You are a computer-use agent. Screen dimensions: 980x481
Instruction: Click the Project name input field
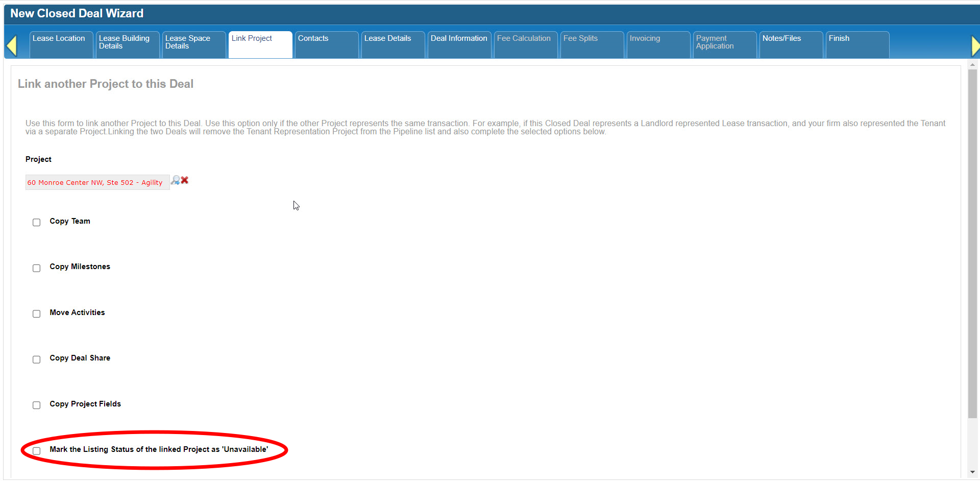97,182
